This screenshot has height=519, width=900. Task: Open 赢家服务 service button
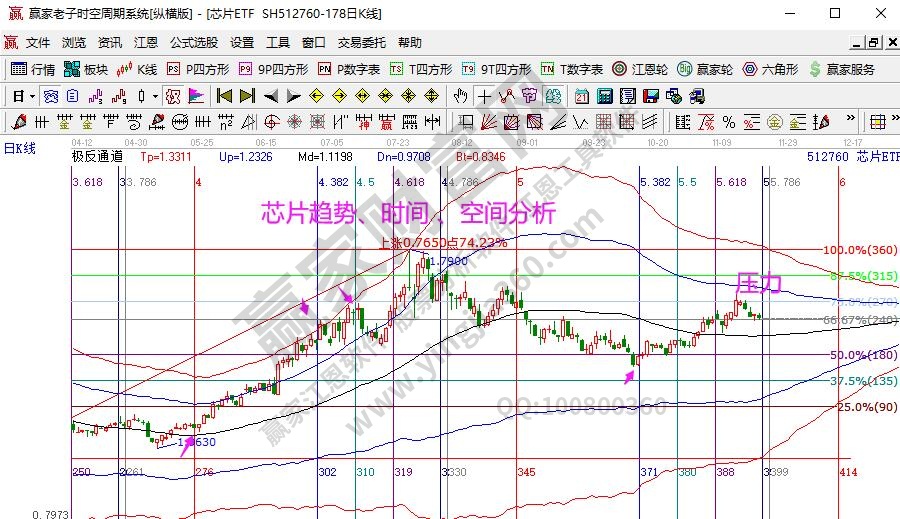[x=843, y=69]
